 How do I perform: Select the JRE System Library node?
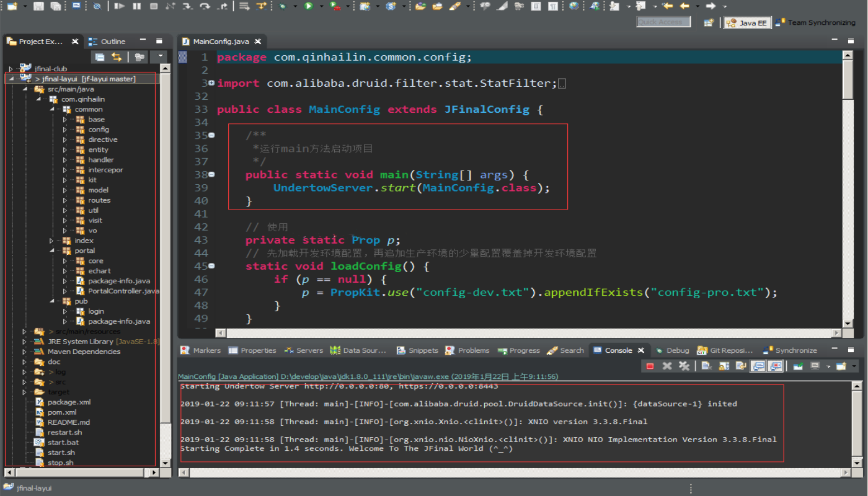104,342
